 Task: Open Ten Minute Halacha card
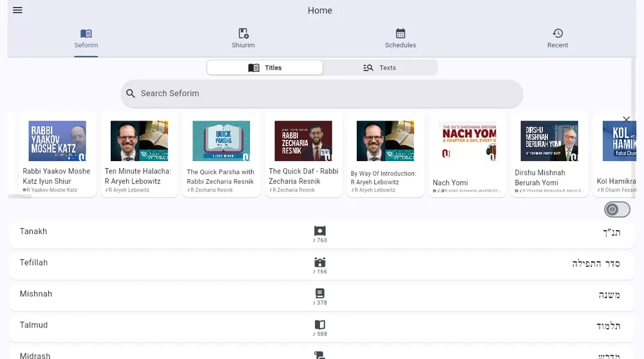coord(139,155)
